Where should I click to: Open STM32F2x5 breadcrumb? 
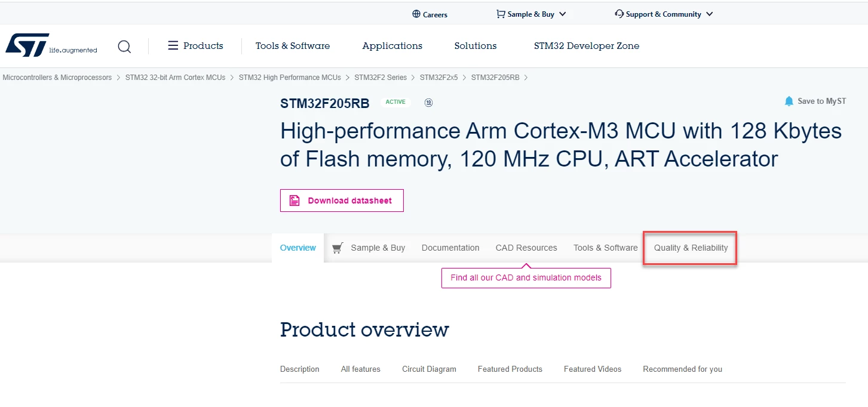coord(438,78)
